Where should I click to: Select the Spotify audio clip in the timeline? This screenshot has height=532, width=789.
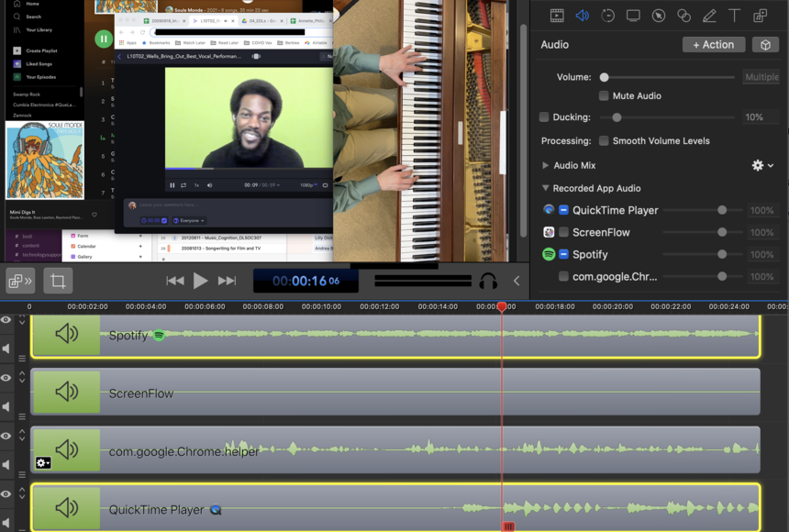[395, 335]
